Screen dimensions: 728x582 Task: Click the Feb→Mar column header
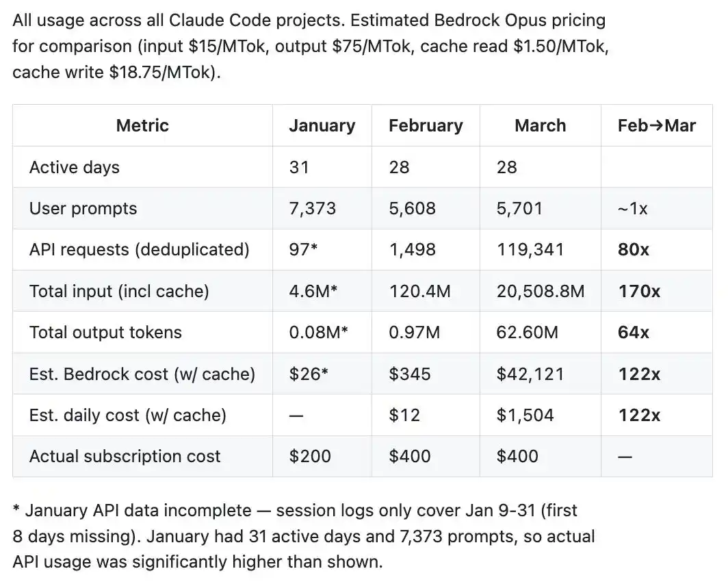656,125
